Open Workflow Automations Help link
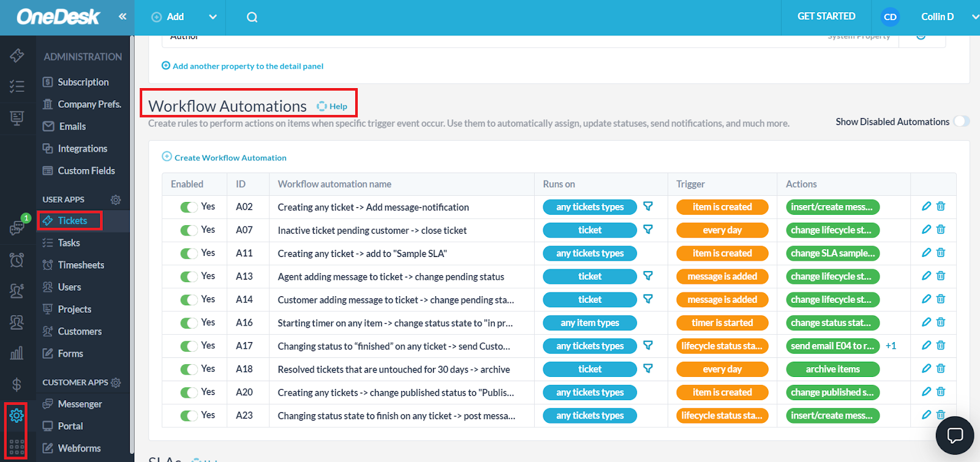 click(332, 106)
